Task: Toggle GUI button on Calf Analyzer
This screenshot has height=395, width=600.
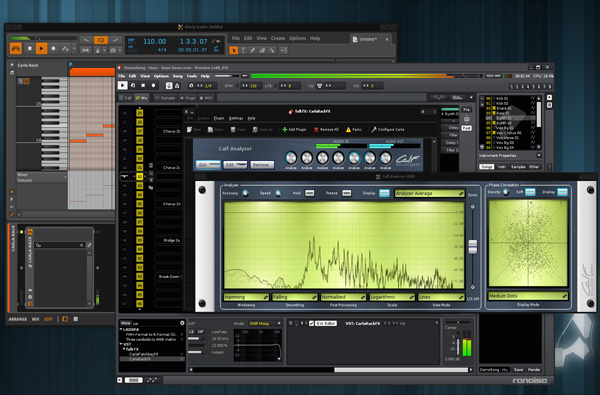Action: [x=208, y=165]
